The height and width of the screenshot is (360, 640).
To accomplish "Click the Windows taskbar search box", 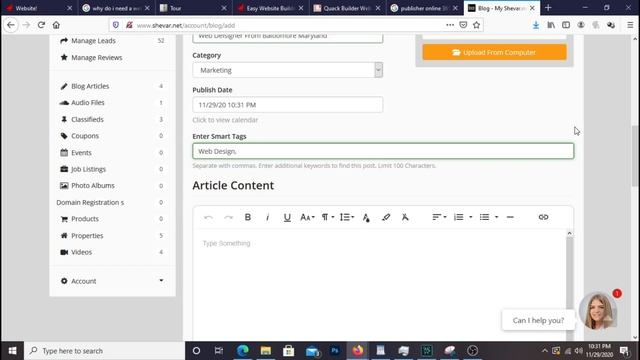I will point(104,351).
